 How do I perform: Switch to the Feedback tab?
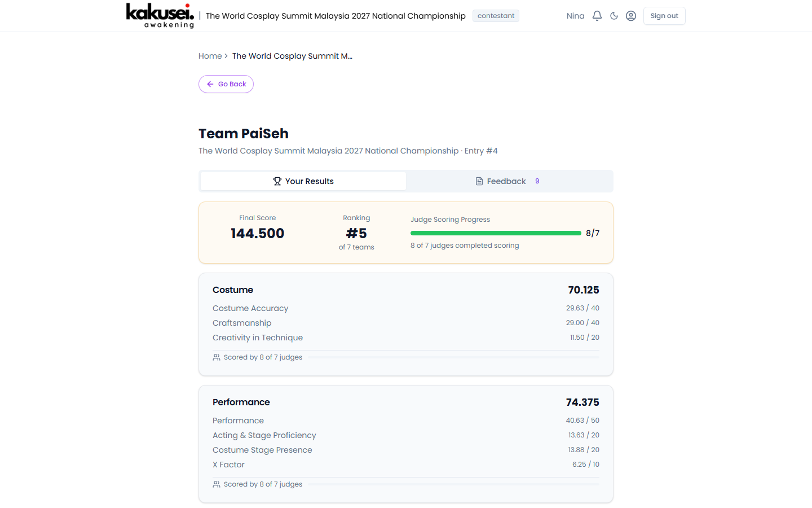click(506, 181)
